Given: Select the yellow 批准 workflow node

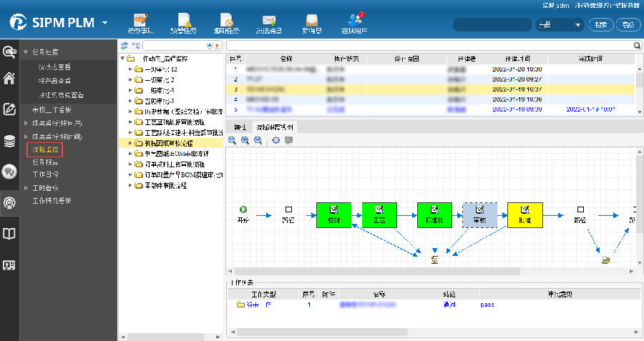Looking at the screenshot, I should (525, 214).
